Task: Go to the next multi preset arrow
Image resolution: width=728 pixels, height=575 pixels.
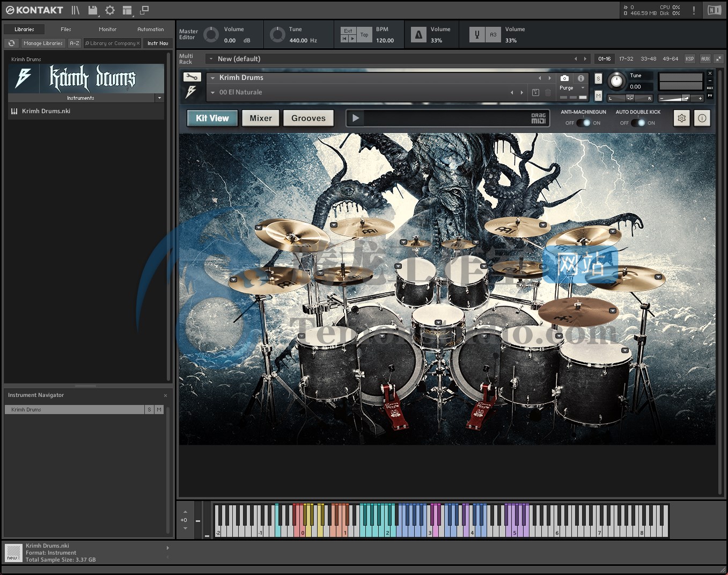Action: (x=585, y=59)
